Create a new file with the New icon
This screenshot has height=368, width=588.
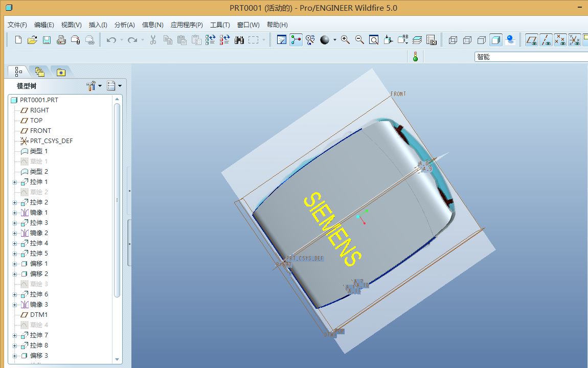point(18,40)
